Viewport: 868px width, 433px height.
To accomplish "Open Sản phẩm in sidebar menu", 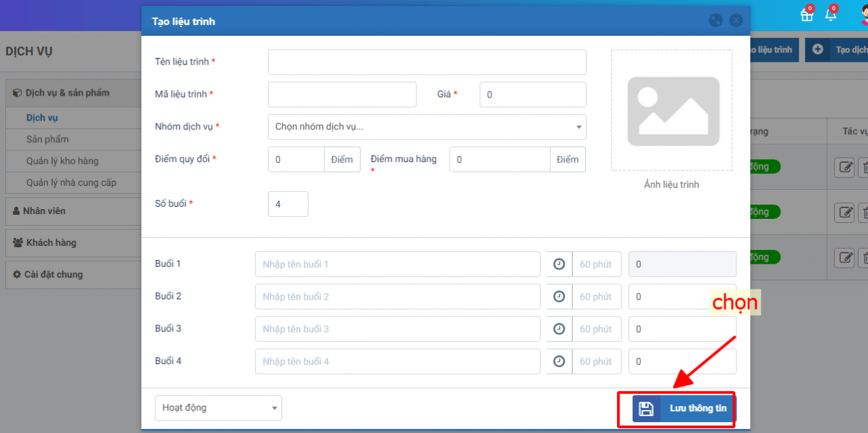I will click(47, 139).
